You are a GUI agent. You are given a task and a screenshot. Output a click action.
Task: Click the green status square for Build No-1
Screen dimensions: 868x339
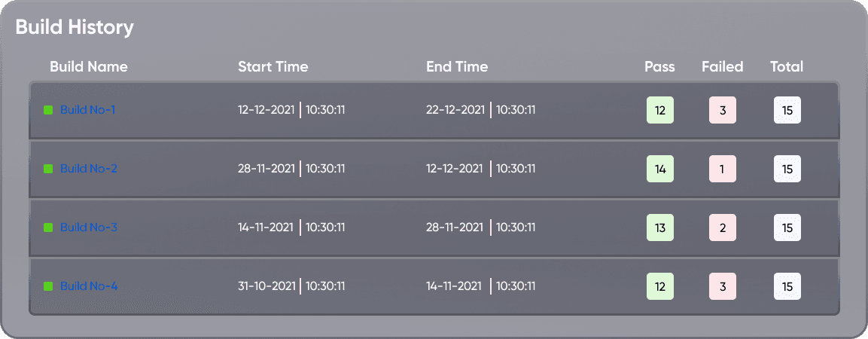point(48,110)
